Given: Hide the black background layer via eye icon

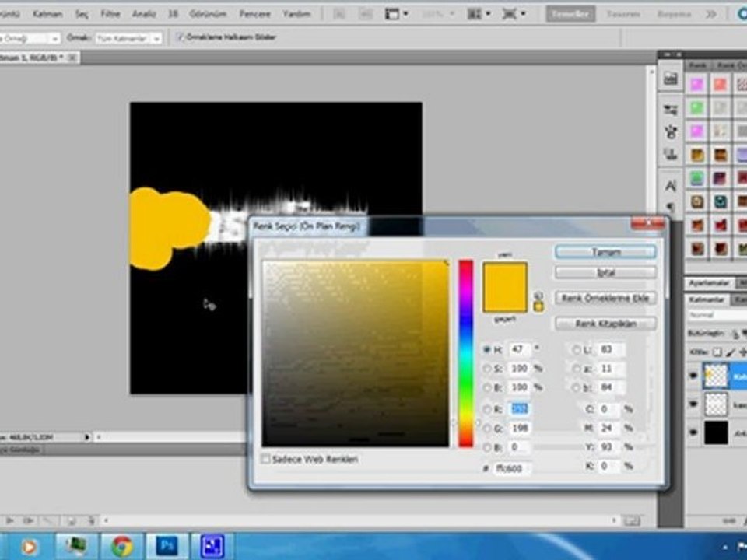Looking at the screenshot, I should pyautogui.click(x=693, y=432).
